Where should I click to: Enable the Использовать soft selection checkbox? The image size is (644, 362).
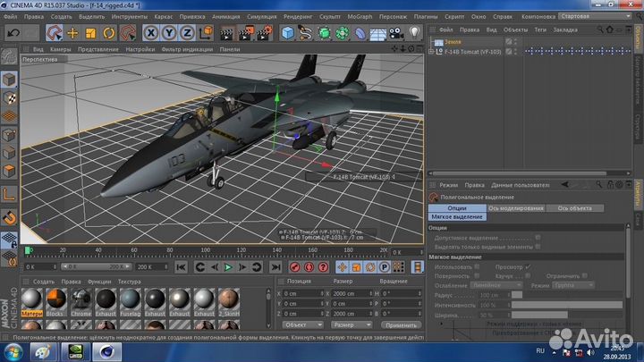pyautogui.click(x=477, y=266)
